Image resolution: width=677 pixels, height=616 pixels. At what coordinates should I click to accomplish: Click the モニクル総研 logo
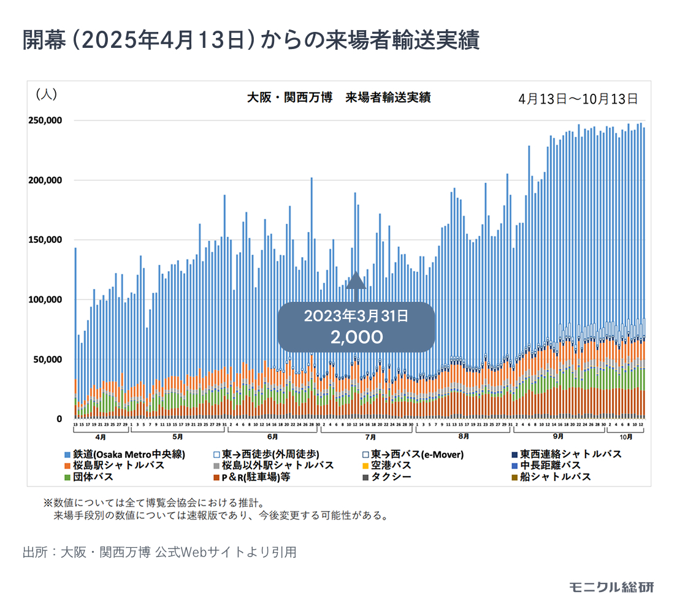pos(611,587)
